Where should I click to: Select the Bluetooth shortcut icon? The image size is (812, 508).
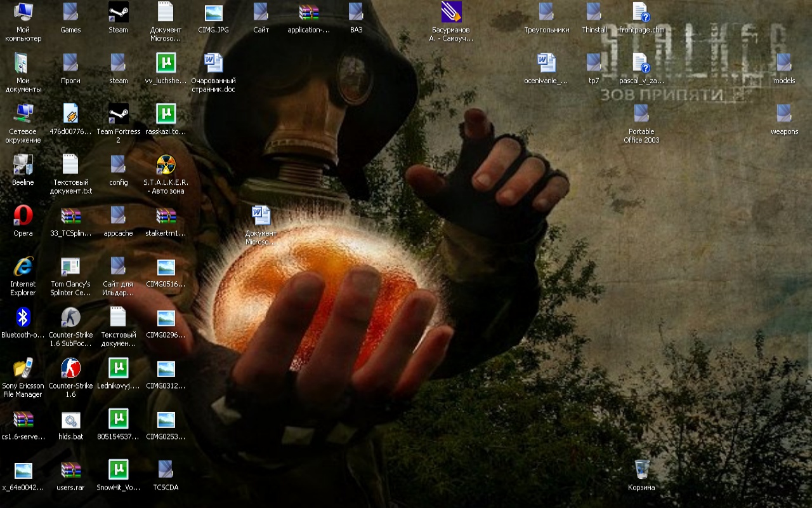point(23,316)
